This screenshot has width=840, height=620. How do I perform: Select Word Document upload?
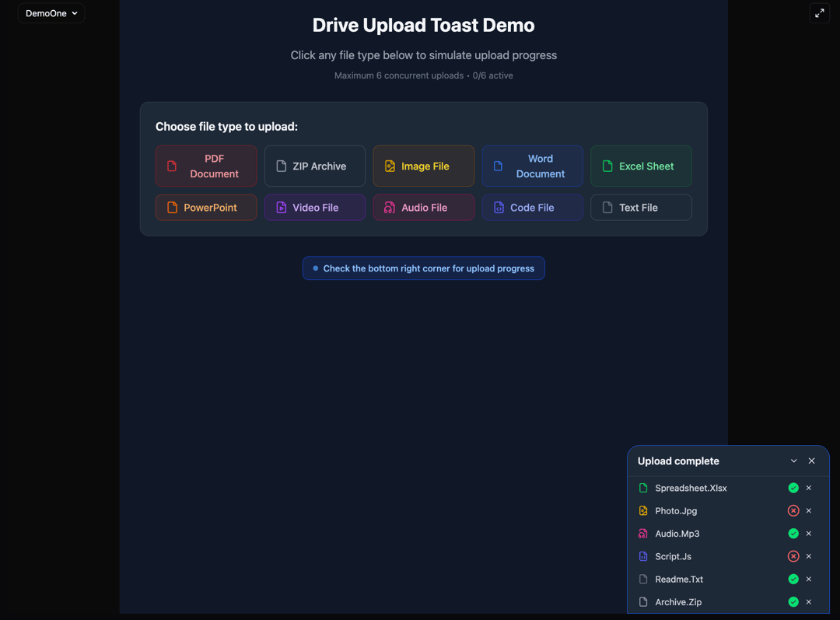[x=533, y=166]
